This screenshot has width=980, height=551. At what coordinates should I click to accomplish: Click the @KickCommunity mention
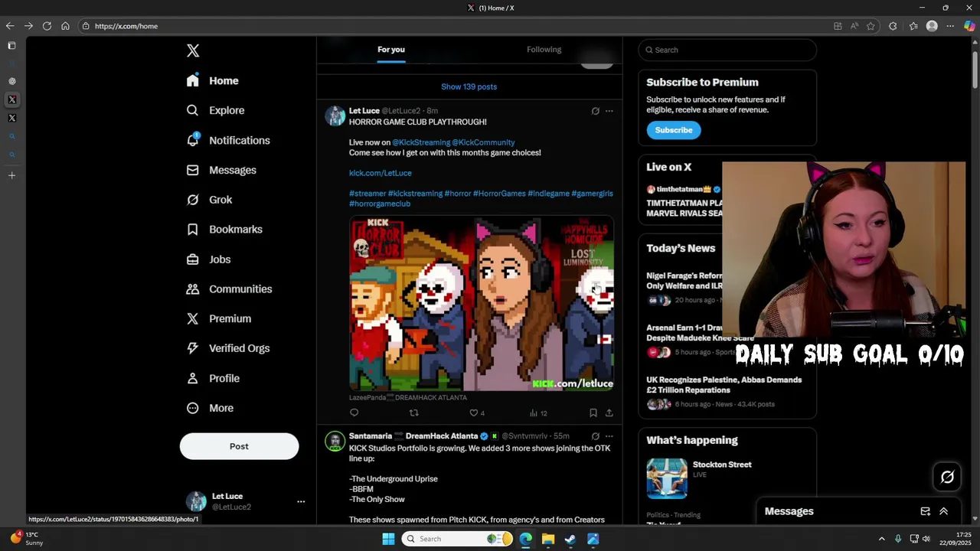(x=483, y=142)
